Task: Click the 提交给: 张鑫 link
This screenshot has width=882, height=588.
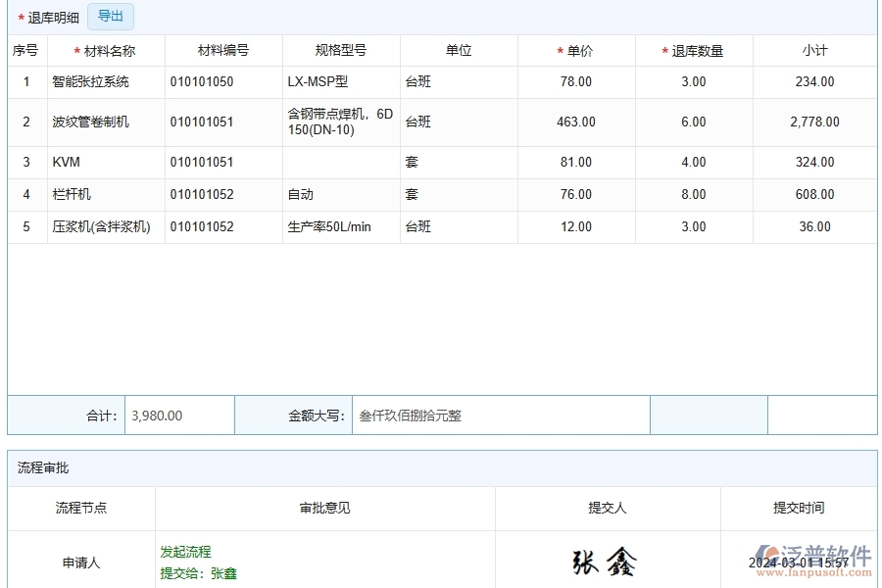Action: point(194,573)
